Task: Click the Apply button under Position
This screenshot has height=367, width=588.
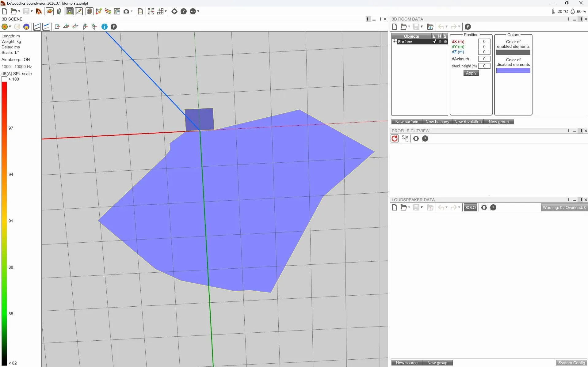Action: tap(471, 73)
